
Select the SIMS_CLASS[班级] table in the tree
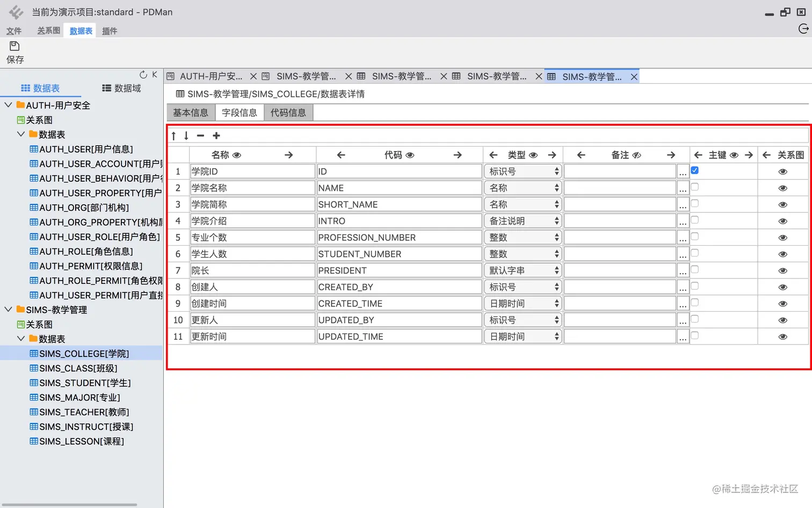coord(74,368)
